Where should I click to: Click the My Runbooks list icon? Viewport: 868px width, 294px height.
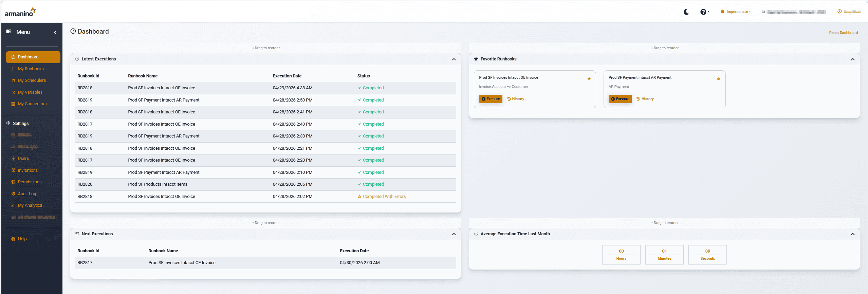pyautogui.click(x=13, y=69)
